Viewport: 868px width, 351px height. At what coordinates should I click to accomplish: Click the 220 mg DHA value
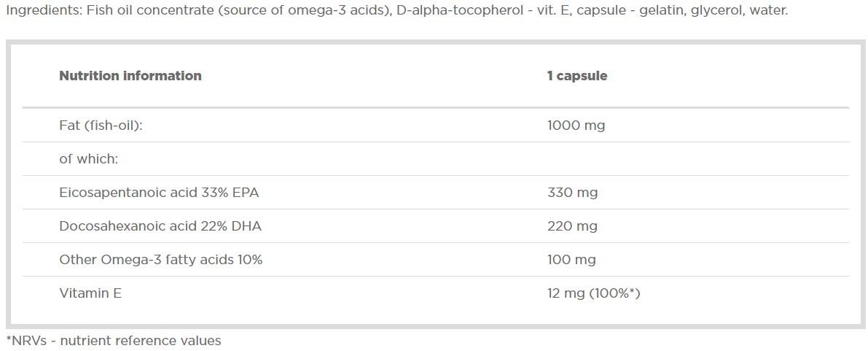click(572, 226)
